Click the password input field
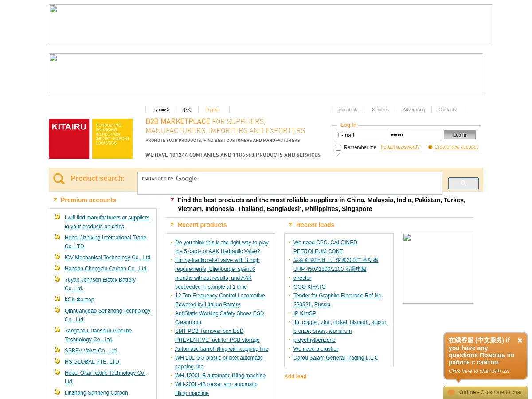 coord(416,135)
